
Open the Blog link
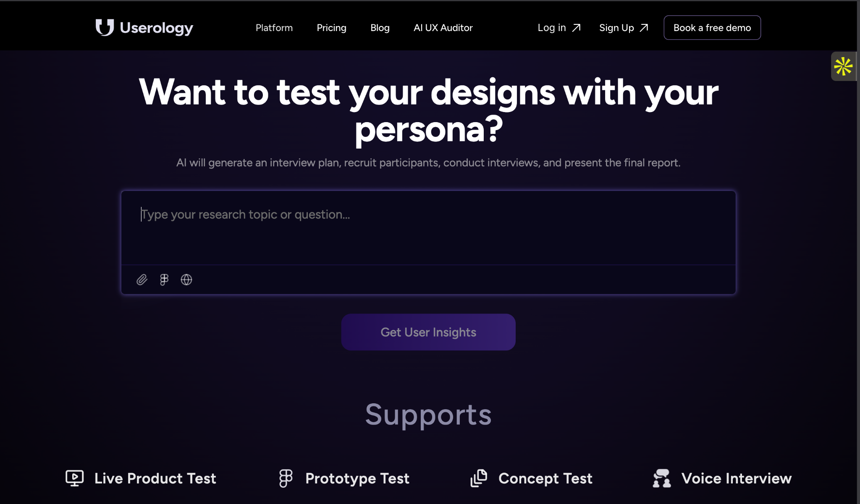tap(380, 28)
